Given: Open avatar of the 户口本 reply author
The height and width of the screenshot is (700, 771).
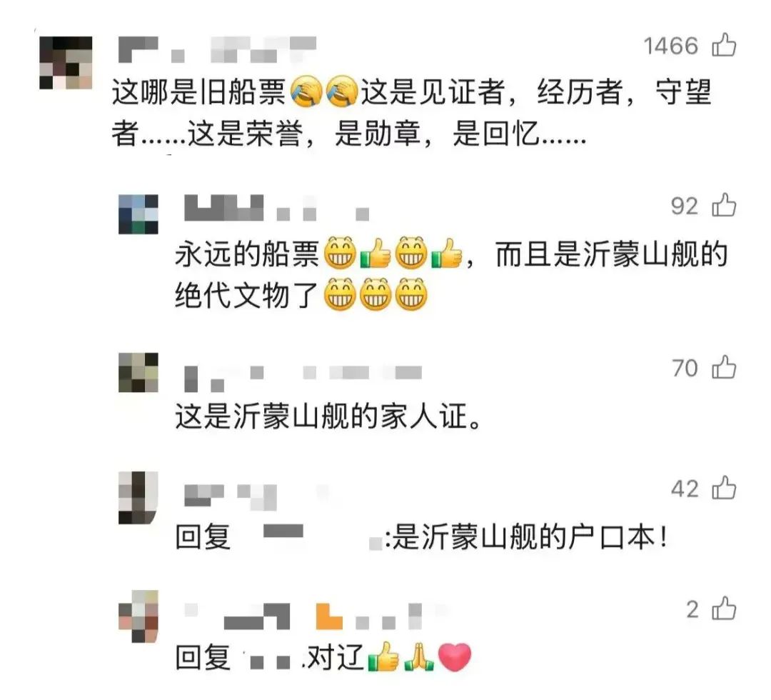Looking at the screenshot, I should 138,498.
